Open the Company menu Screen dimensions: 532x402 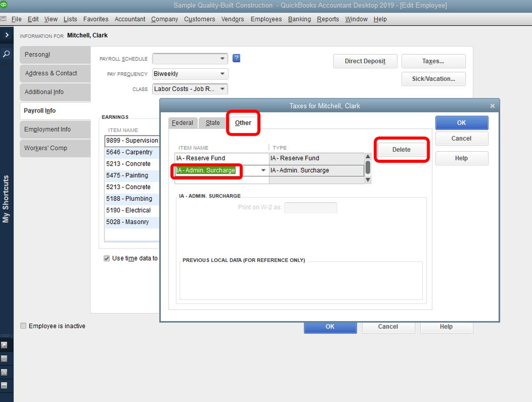[x=165, y=19]
